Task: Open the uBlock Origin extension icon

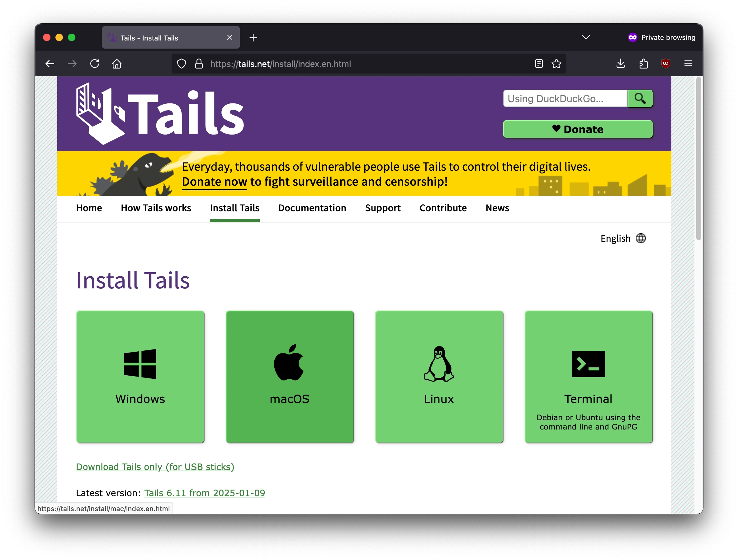Action: point(666,64)
